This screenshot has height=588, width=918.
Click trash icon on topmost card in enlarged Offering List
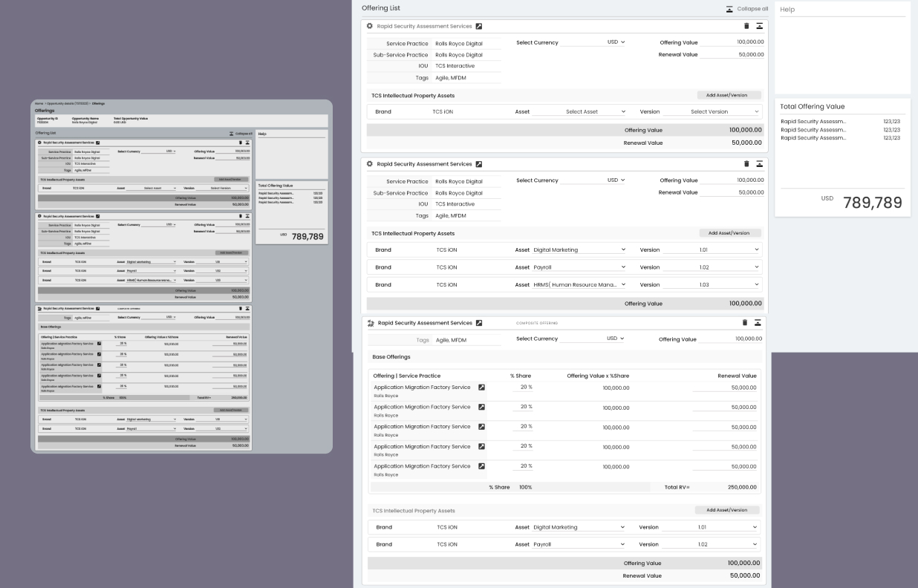tap(746, 26)
